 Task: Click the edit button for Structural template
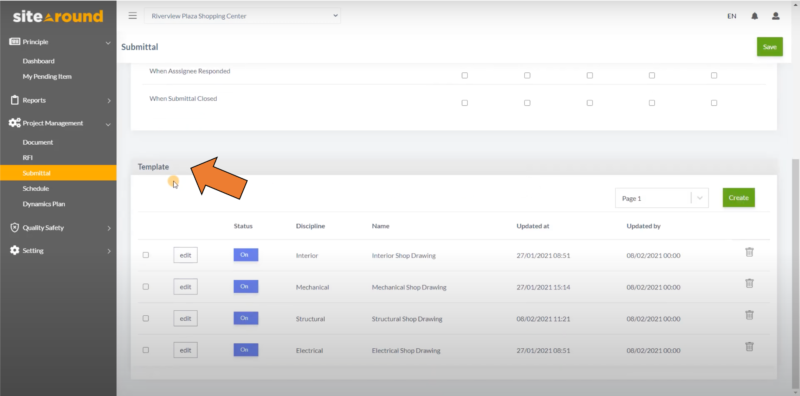point(185,318)
